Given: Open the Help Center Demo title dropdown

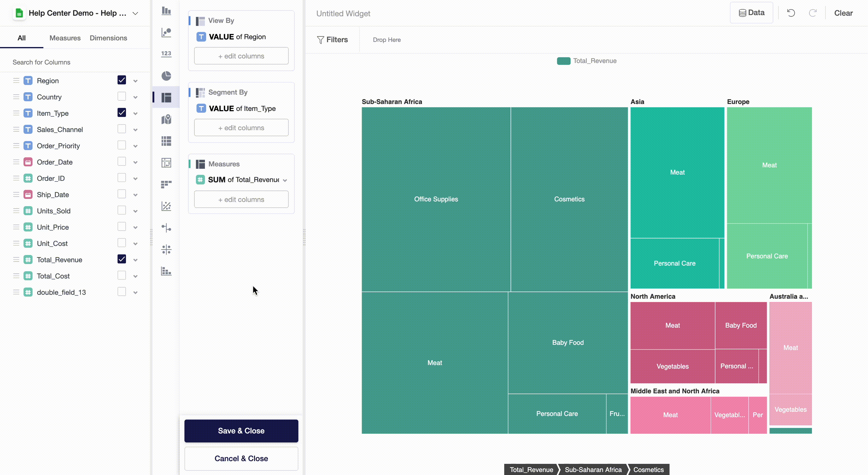Looking at the screenshot, I should point(135,13).
